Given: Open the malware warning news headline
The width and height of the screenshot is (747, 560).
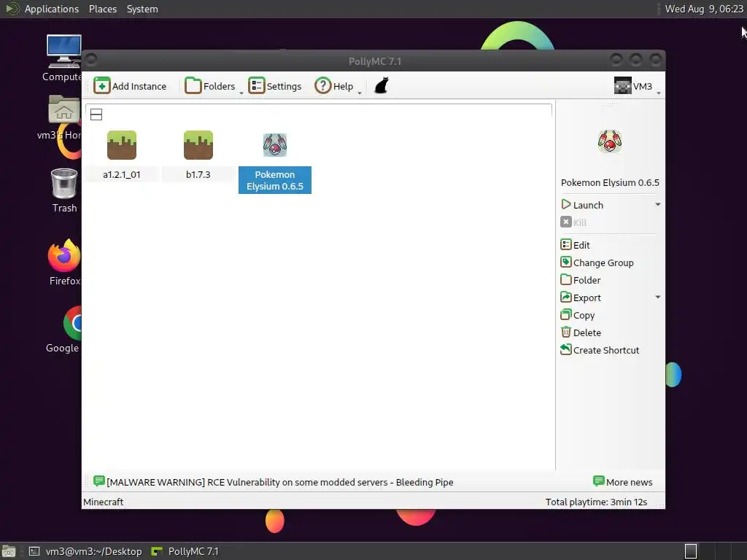Looking at the screenshot, I should click(280, 482).
